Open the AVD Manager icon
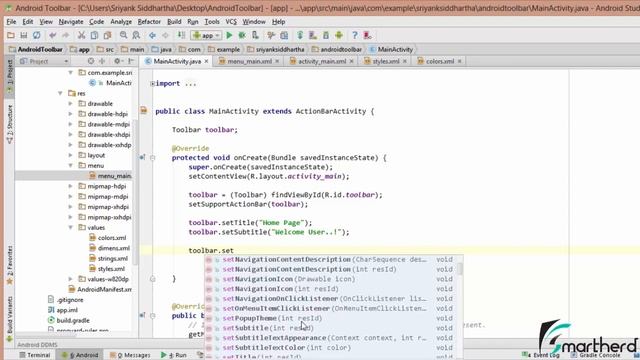The height and width of the screenshot is (360, 640). pos(313,36)
